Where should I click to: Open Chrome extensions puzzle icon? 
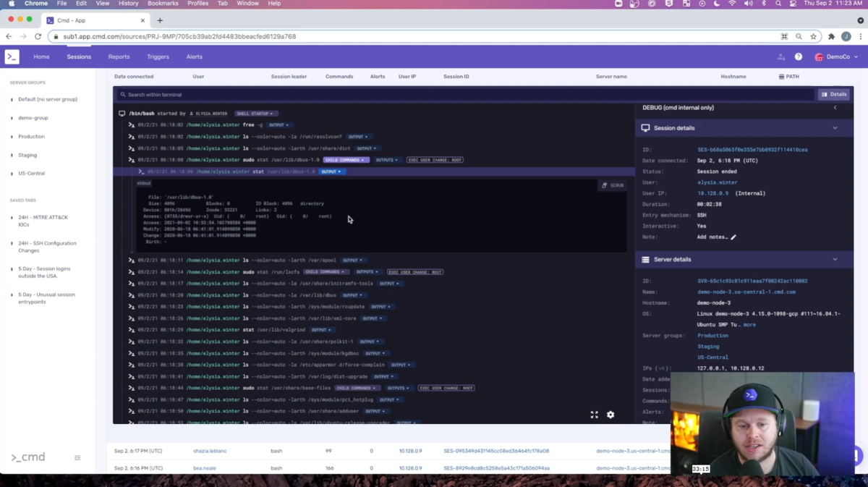coord(831,36)
